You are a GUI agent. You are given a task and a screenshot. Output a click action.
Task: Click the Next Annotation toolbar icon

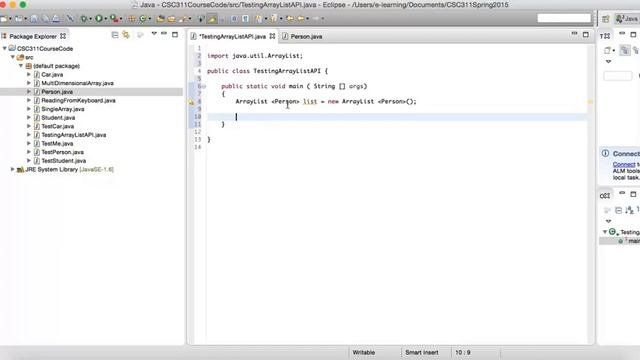pyautogui.click(x=258, y=19)
